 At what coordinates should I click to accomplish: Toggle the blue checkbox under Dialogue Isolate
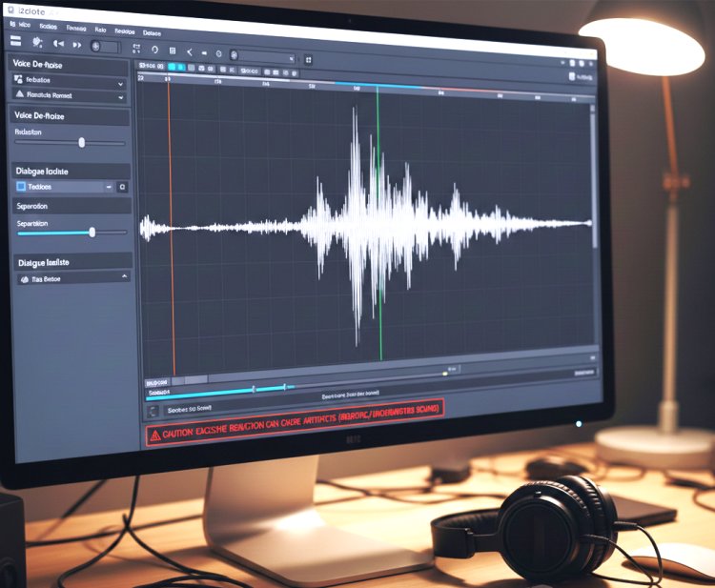click(x=20, y=187)
